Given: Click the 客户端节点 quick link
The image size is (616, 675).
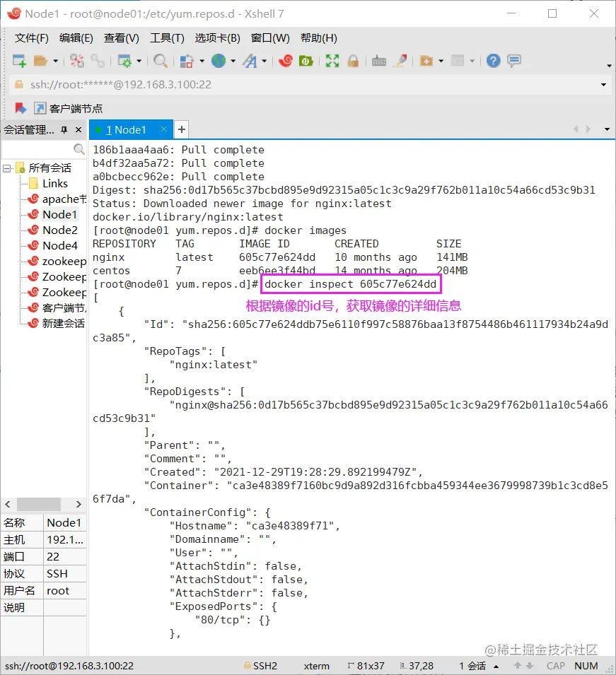Looking at the screenshot, I should pos(69,108).
